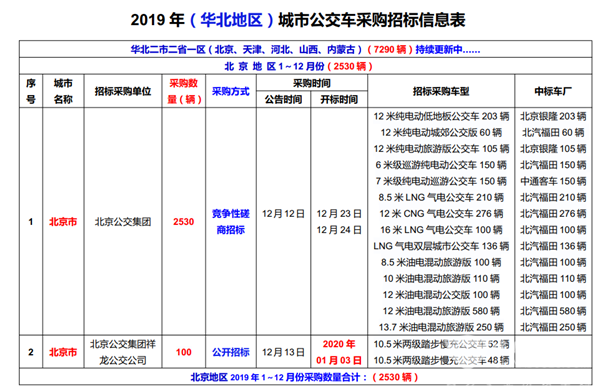Click the red 2530 quantity cell
Viewport: 600px width, 392px height.
pyautogui.click(x=184, y=222)
